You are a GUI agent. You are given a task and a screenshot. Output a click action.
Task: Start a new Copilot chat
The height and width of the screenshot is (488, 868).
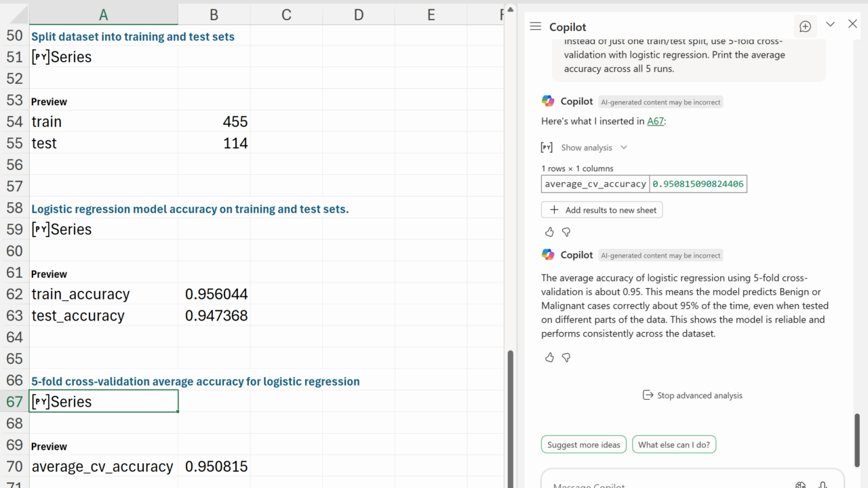805,26
